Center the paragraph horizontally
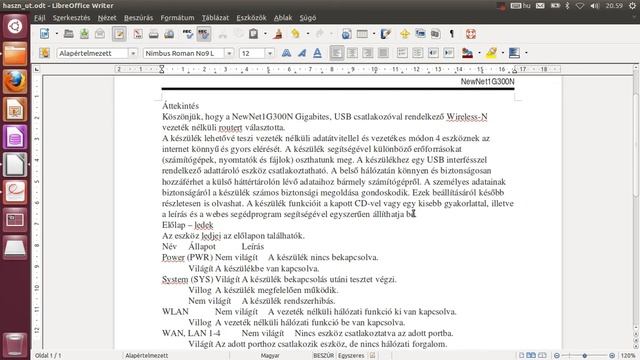The height and width of the screenshot is (360, 640). click(x=352, y=53)
